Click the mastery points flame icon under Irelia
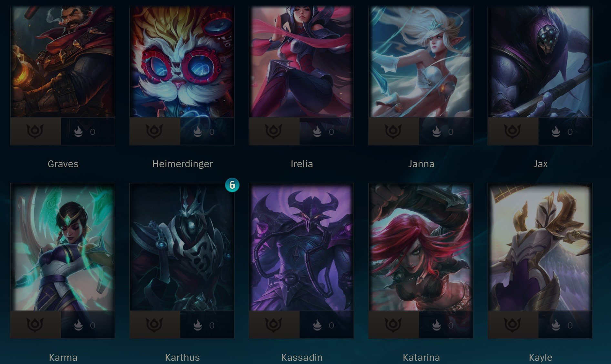 (317, 132)
